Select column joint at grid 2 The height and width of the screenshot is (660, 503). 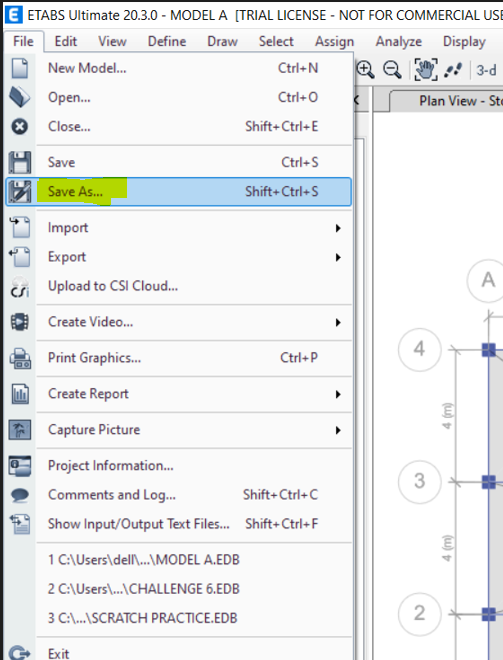489,614
